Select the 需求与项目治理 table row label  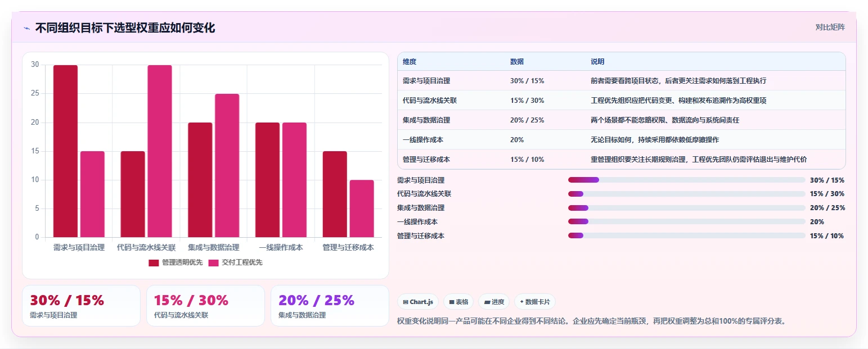[426, 81]
